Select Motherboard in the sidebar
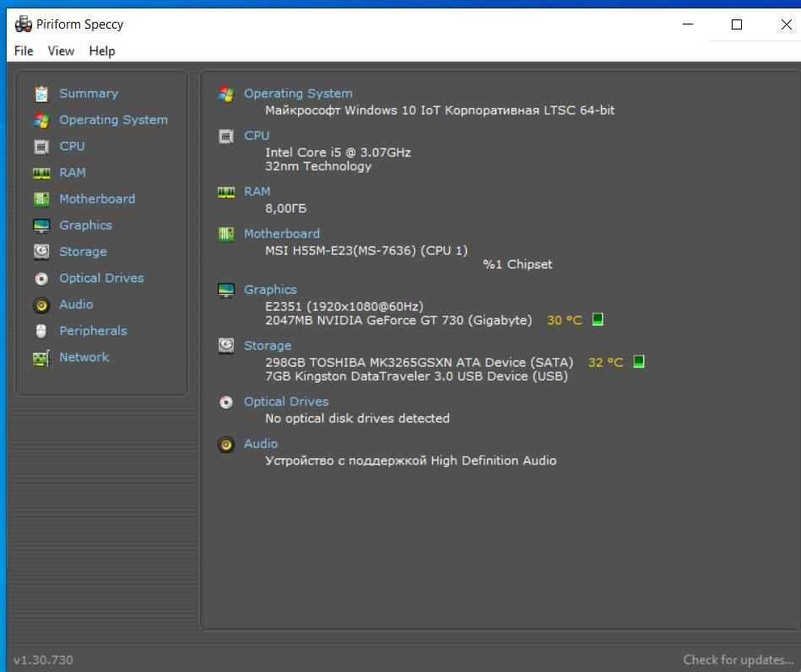The width and height of the screenshot is (801, 672). point(97,198)
